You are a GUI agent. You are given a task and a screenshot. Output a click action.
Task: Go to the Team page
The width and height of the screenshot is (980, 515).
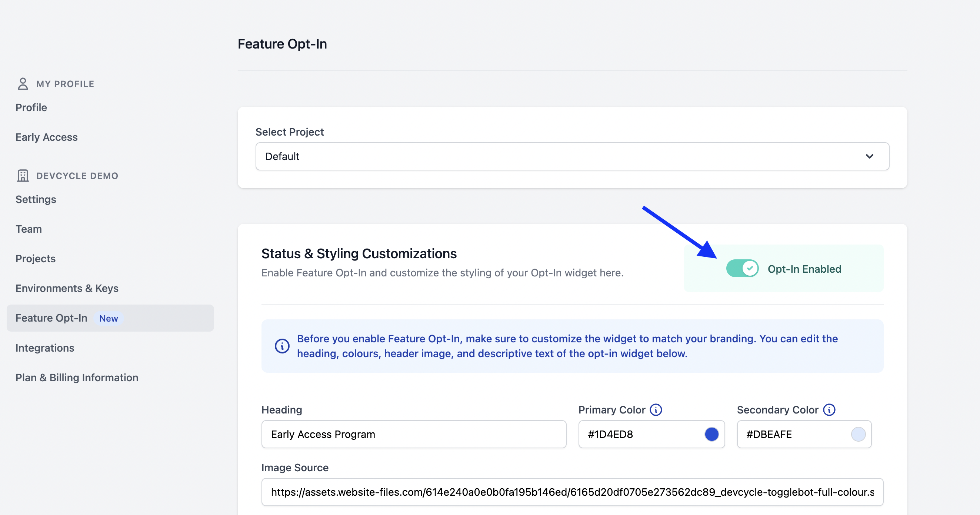pyautogui.click(x=29, y=229)
